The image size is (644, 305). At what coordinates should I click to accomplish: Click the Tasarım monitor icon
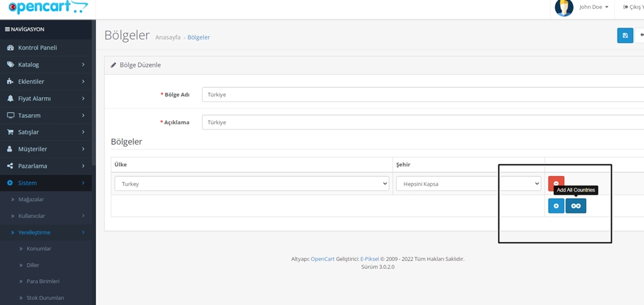[11, 115]
